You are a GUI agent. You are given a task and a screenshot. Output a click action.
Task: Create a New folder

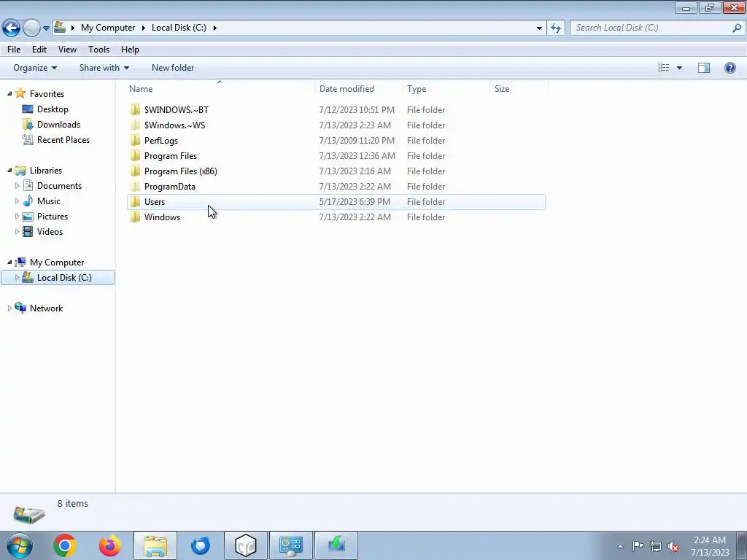[173, 68]
